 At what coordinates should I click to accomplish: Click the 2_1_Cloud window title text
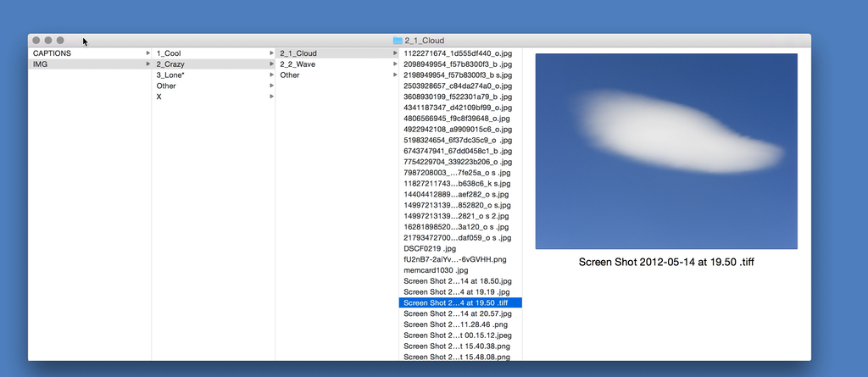424,41
